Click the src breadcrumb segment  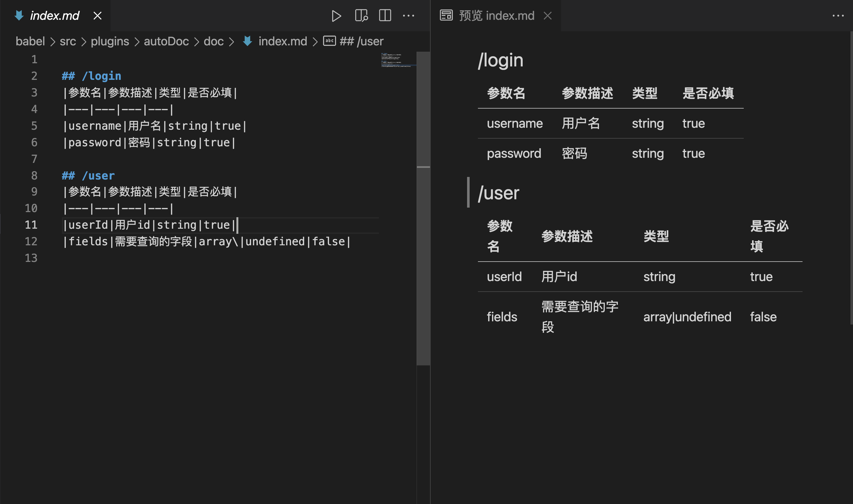point(68,42)
